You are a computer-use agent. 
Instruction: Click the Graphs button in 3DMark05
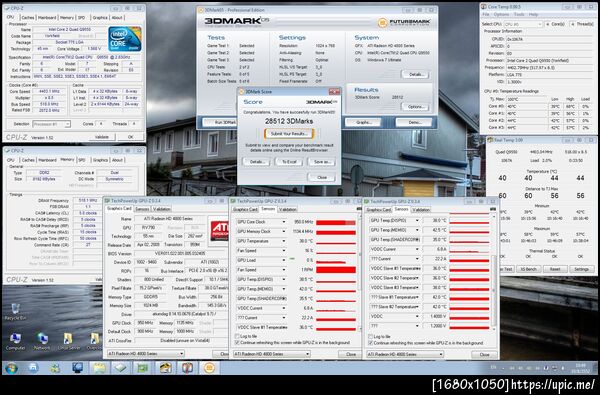pyautogui.click(x=364, y=122)
